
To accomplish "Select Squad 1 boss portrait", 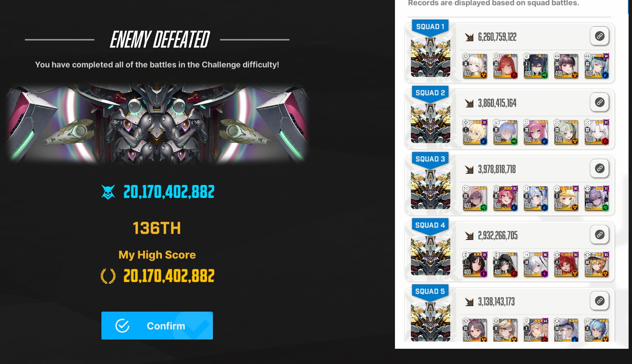I will pyautogui.click(x=430, y=57).
